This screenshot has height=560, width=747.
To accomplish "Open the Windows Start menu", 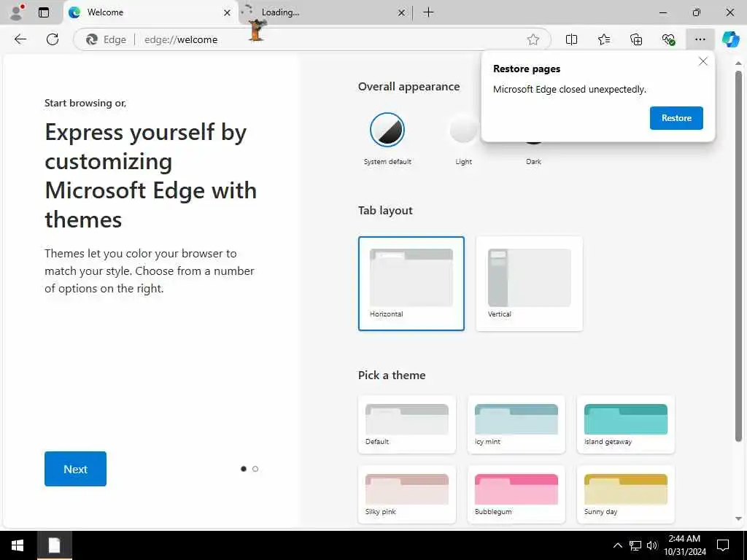I will (18, 545).
